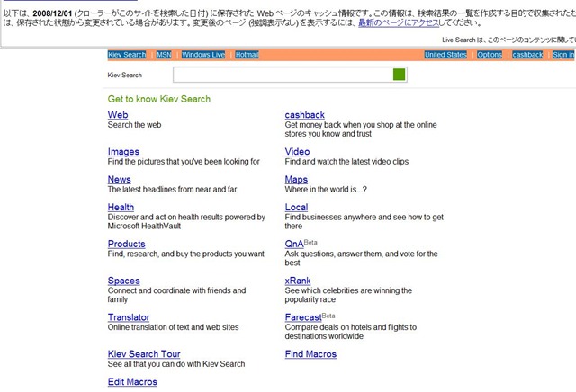
Task: Open the latest page link in cache notice
Action: pyautogui.click(x=399, y=22)
